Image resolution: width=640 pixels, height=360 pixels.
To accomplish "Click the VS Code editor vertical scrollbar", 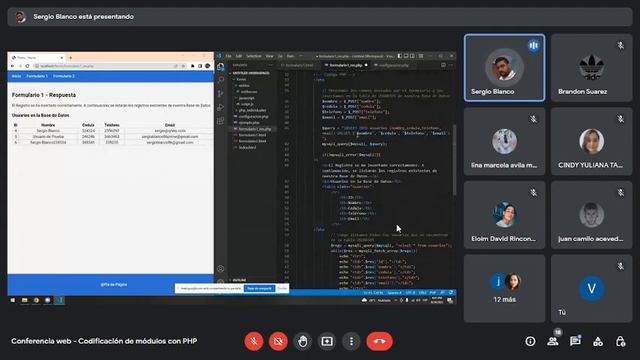I will (x=454, y=160).
